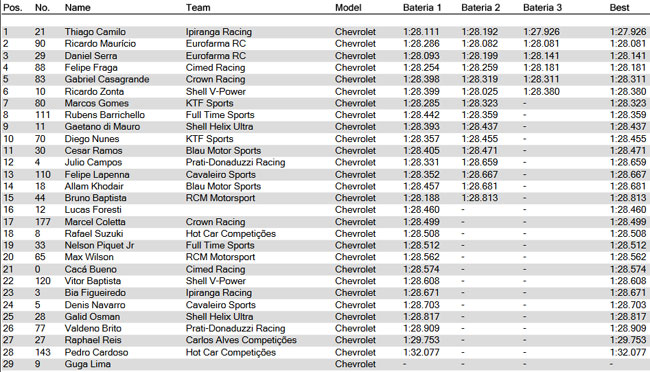Select the Best column header
This screenshot has height=372, width=650.
[619, 7]
